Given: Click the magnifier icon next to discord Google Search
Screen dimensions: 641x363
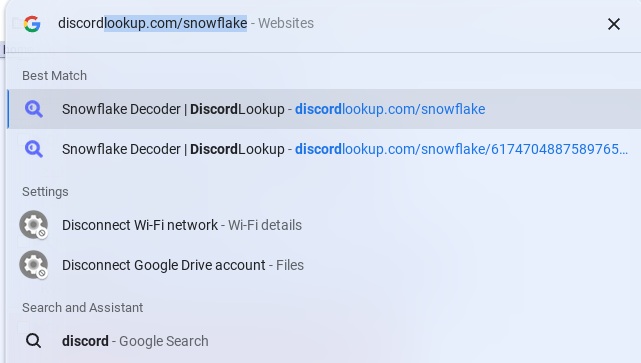Looking at the screenshot, I should tap(33, 341).
